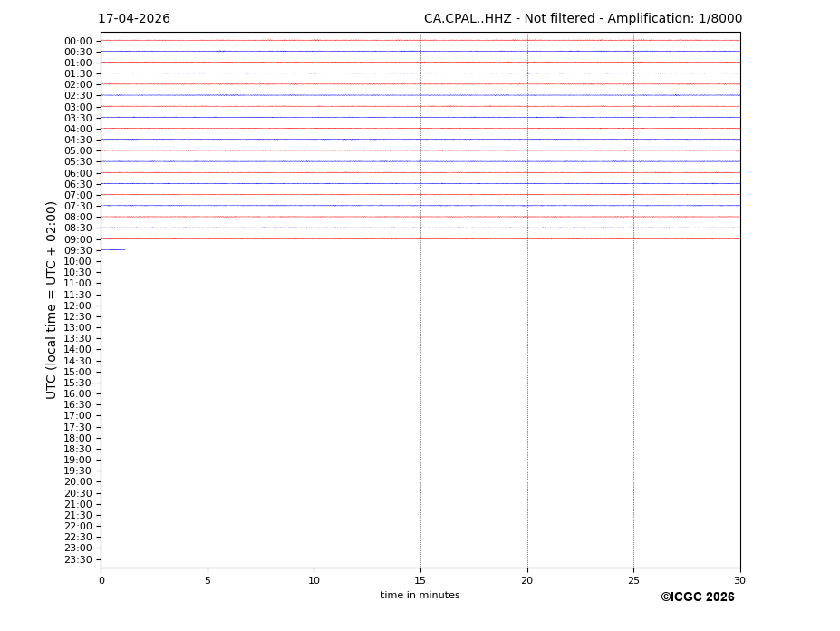Click x-axis tick label 20
This screenshot has height=631, width=840.
tap(526, 580)
